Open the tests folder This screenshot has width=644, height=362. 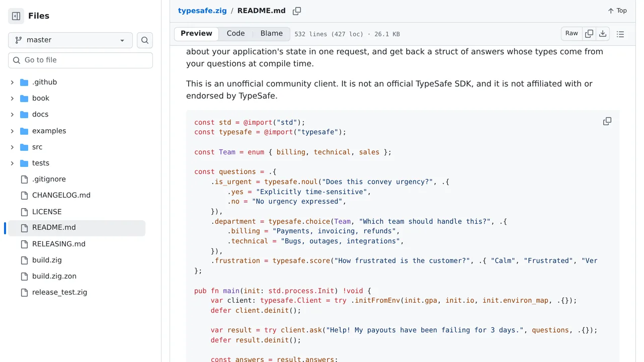pos(41,163)
